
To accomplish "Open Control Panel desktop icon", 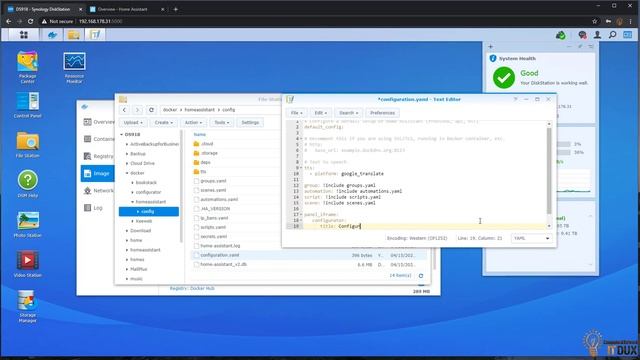I will pos(27,105).
